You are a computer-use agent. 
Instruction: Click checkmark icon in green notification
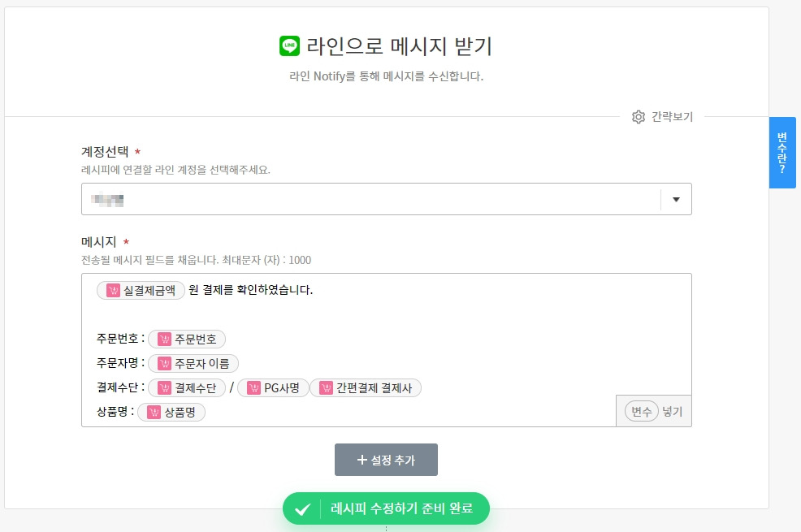point(302,509)
